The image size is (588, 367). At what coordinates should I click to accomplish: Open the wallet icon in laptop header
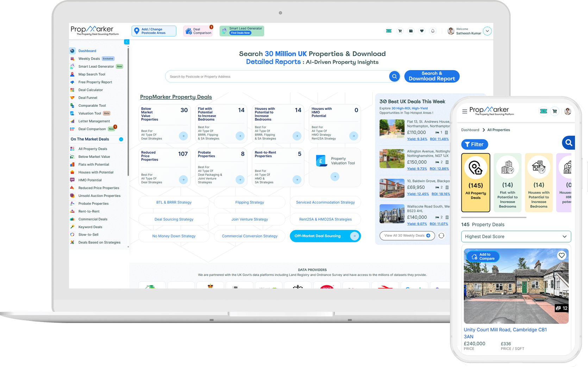tap(411, 31)
